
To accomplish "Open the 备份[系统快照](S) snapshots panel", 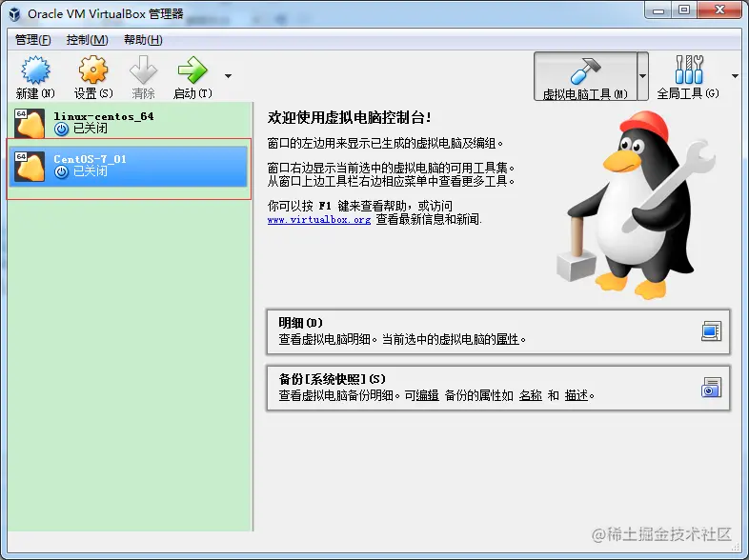I will tap(498, 388).
